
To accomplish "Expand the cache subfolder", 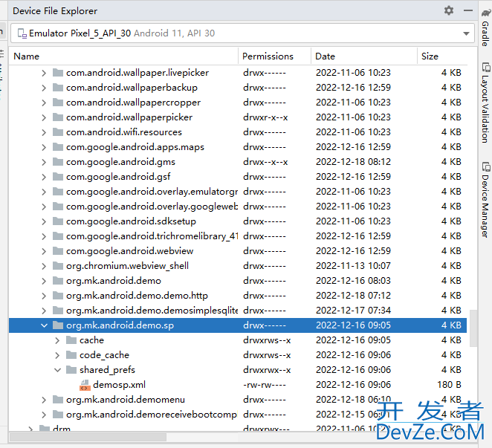I will tap(57, 340).
